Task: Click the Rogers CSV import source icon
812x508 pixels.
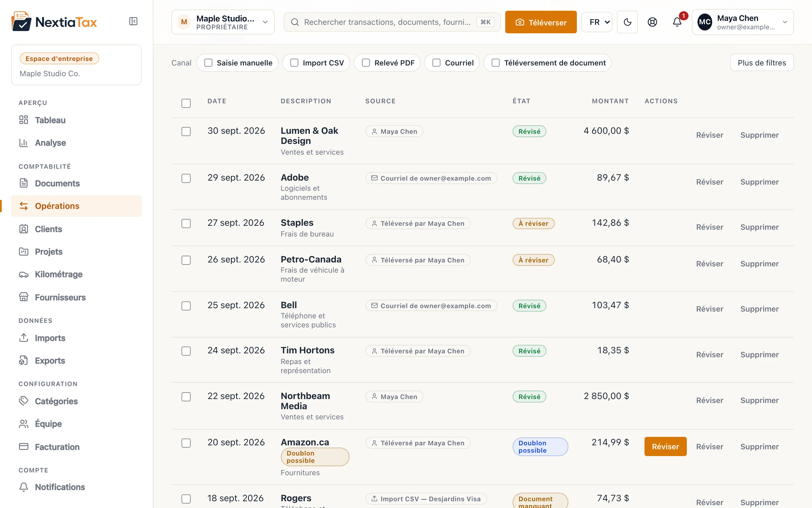Action: tap(374, 499)
